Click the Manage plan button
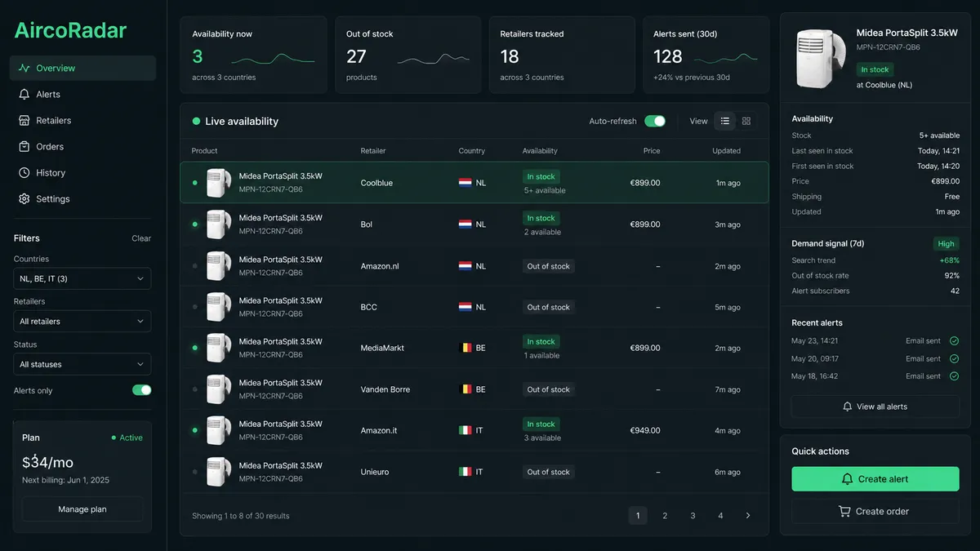Viewport: 980px width, 551px height. click(x=82, y=509)
